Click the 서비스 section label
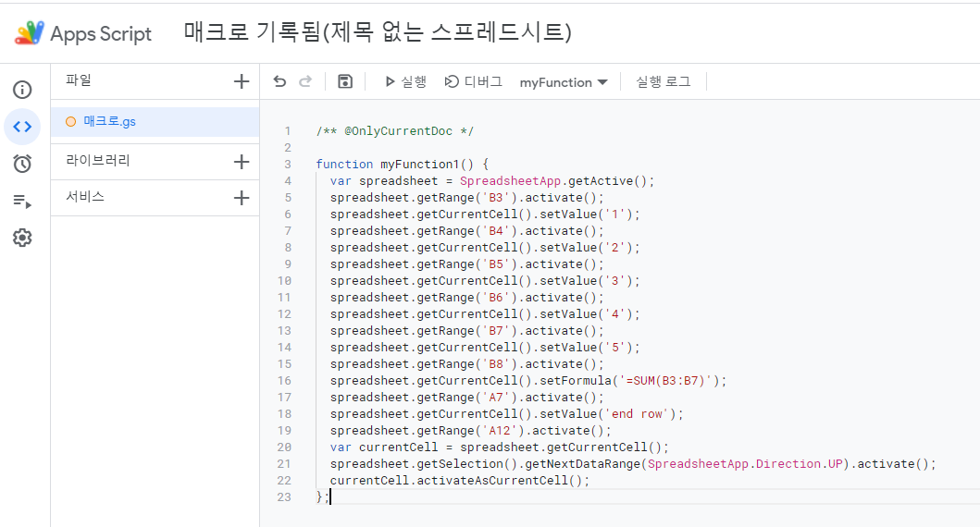This screenshot has height=527, width=980. coord(85,197)
